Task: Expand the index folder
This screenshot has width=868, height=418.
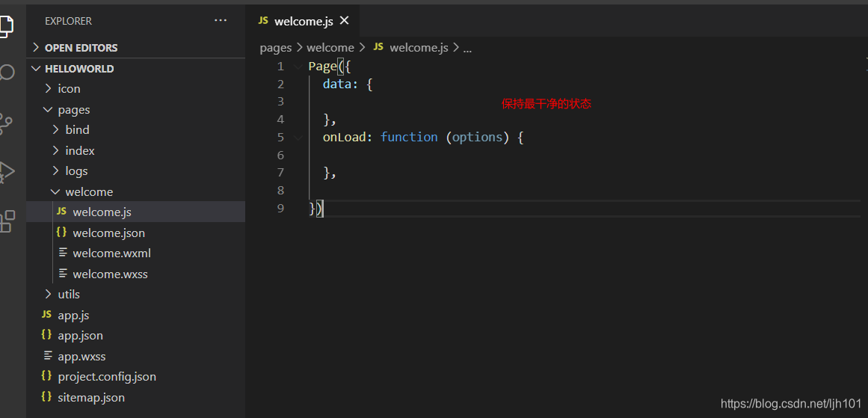Action: click(x=135, y=150)
